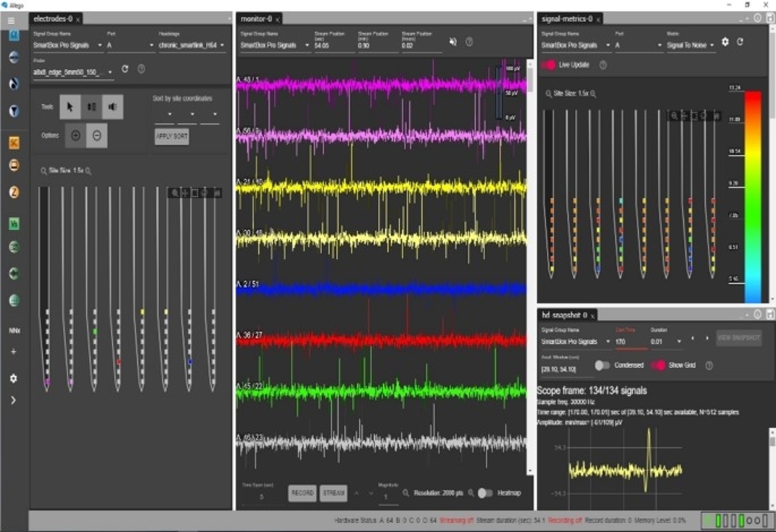Toggle the Heatmap switch
The width and height of the screenshot is (776, 532).
[x=485, y=493]
